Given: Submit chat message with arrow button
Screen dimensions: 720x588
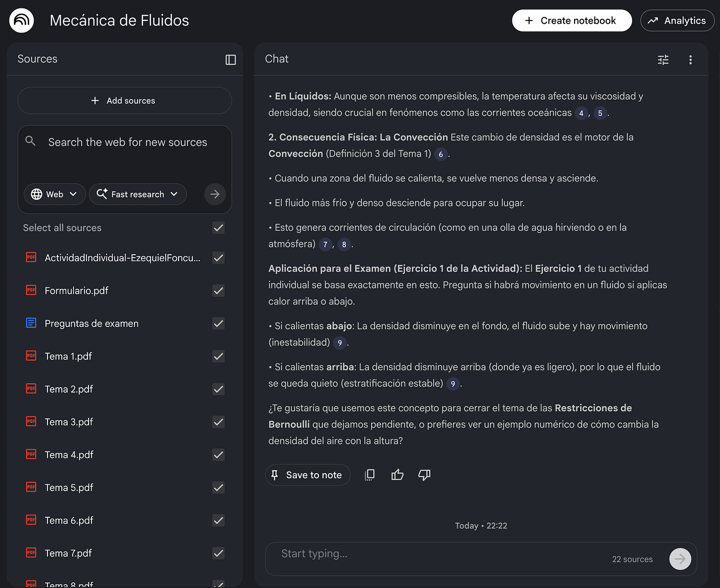Looking at the screenshot, I should (x=680, y=559).
